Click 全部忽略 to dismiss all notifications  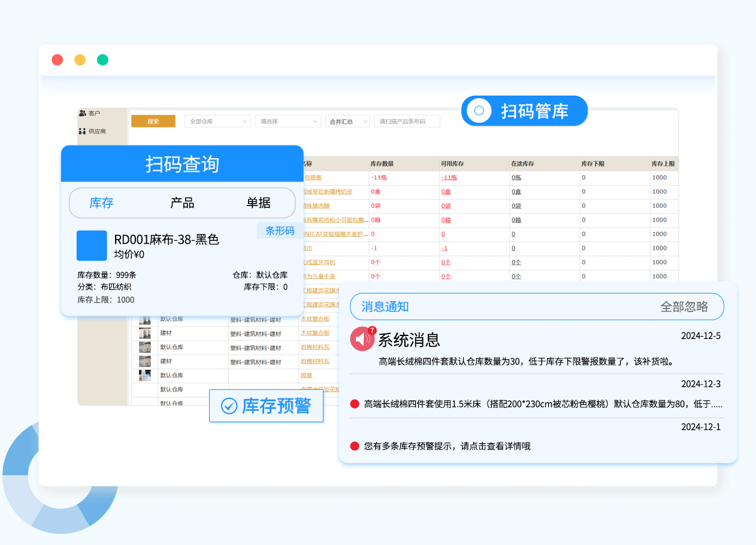(x=684, y=307)
